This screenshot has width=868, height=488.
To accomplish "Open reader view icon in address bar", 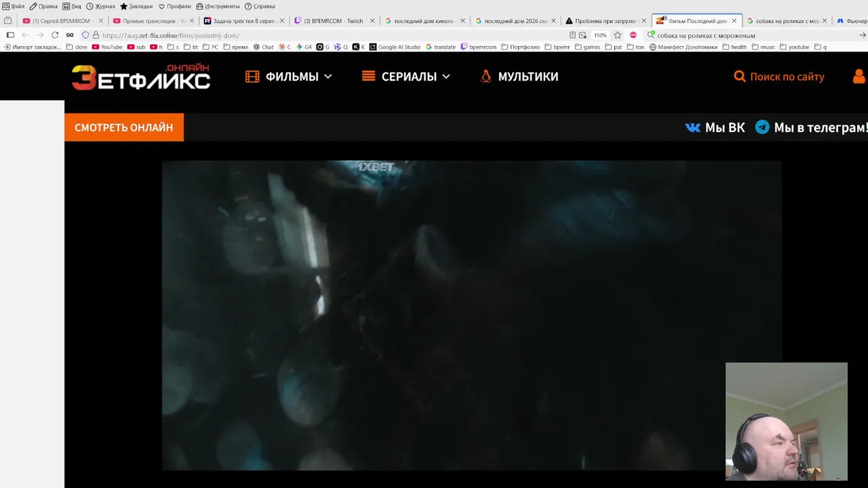I will coord(572,35).
